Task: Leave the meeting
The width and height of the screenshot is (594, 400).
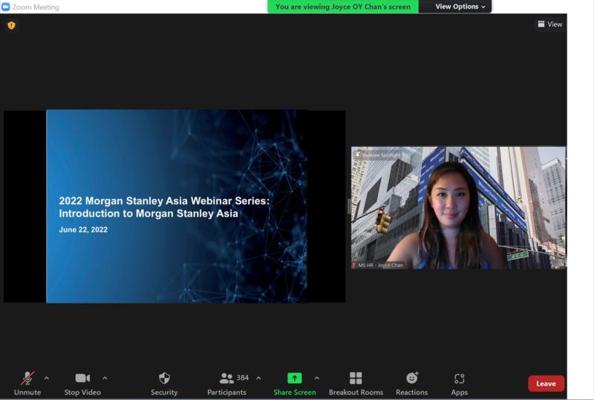Action: pos(546,384)
